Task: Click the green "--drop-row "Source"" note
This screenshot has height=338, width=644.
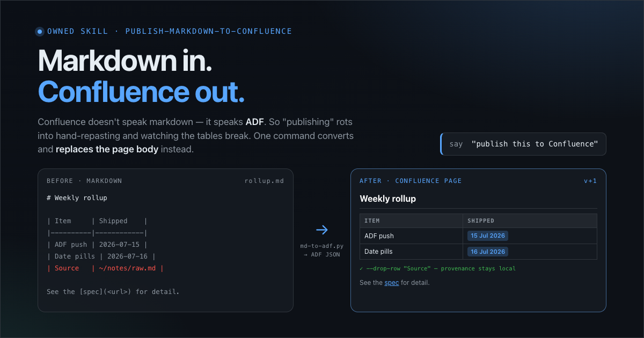Action: click(437, 268)
